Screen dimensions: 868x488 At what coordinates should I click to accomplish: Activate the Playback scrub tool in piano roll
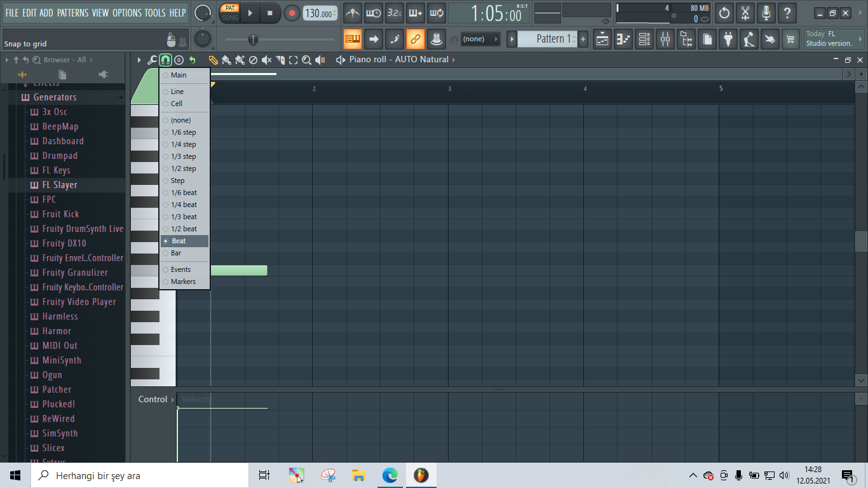click(x=320, y=60)
